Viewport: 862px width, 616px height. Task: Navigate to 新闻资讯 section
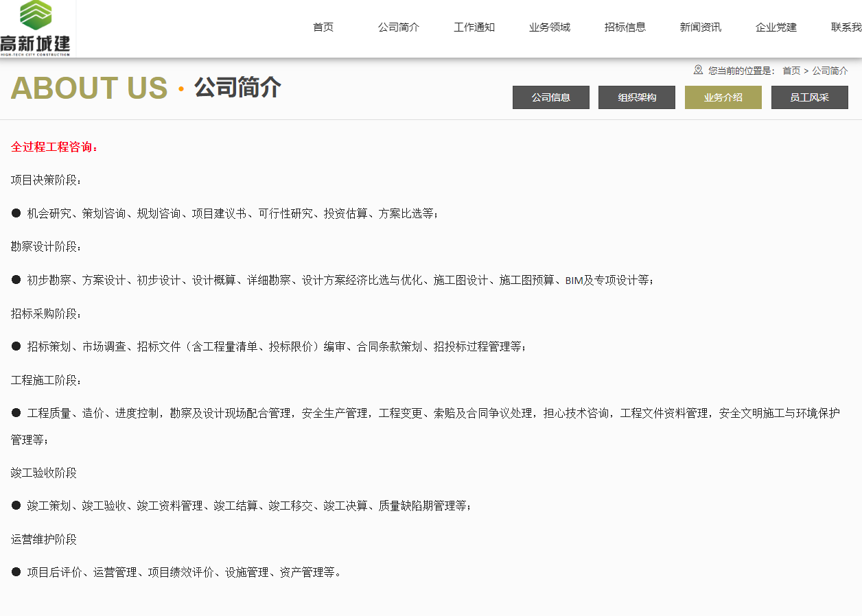pyautogui.click(x=701, y=27)
